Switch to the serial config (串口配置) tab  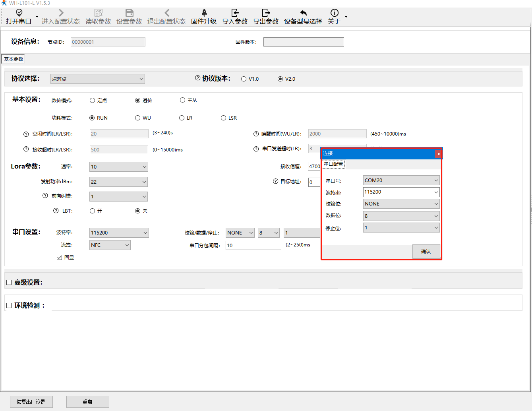(x=333, y=164)
